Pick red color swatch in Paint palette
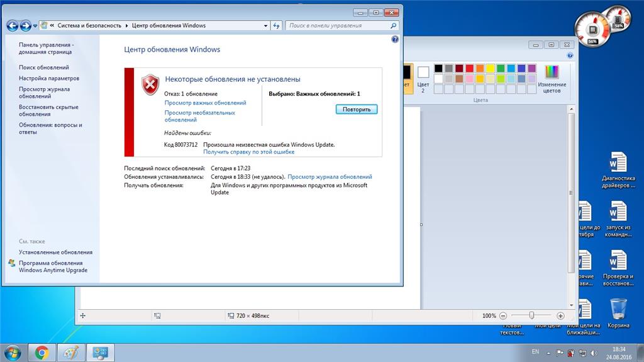This screenshot has width=644, height=362. (469, 68)
